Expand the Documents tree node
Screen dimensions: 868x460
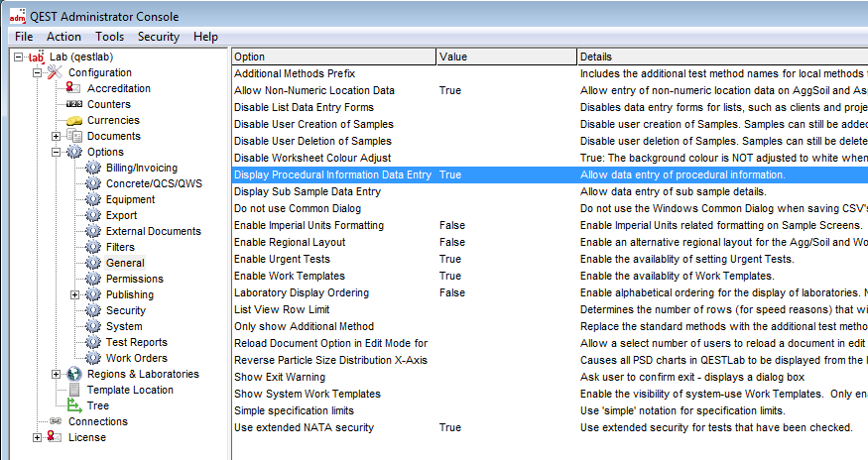[x=57, y=137]
